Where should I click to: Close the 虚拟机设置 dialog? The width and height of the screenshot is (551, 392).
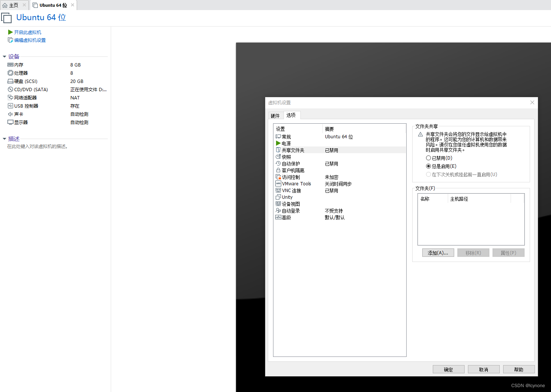(x=532, y=102)
